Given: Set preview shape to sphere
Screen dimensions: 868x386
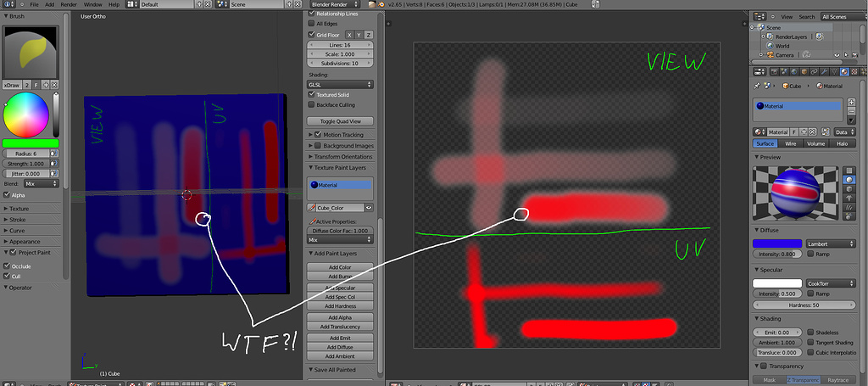Looking at the screenshot, I should pyautogui.click(x=849, y=180).
